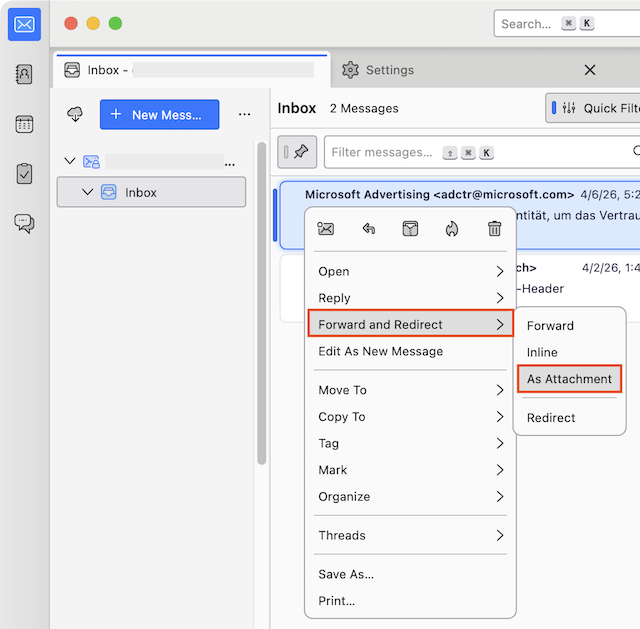The width and height of the screenshot is (640, 629).
Task: Open the Tasks sidebar icon
Action: 24,174
